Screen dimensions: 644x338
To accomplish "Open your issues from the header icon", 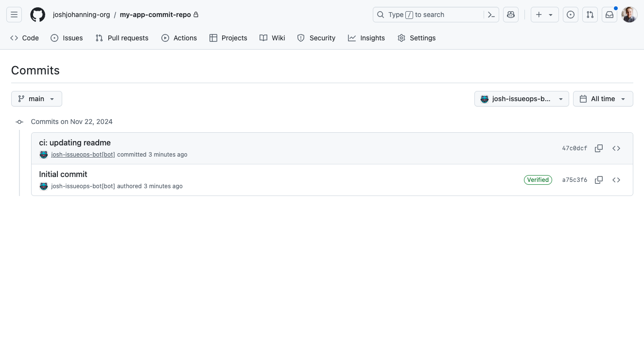I will coord(570,15).
